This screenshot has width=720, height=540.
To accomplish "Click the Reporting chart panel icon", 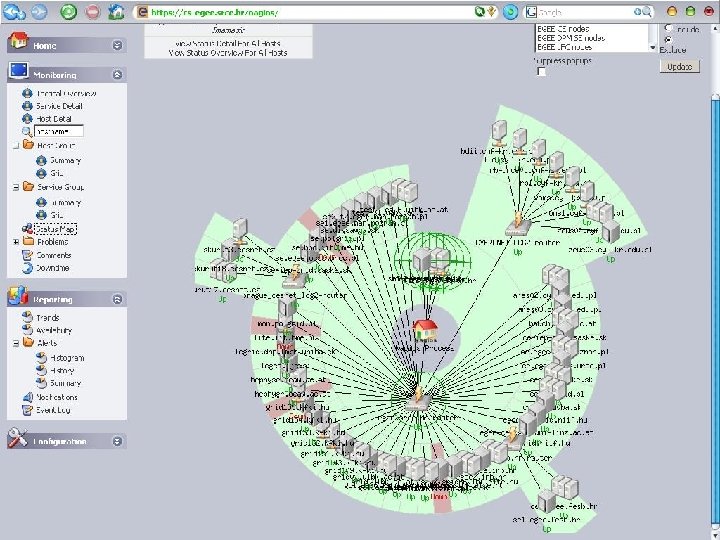I will (x=18, y=296).
